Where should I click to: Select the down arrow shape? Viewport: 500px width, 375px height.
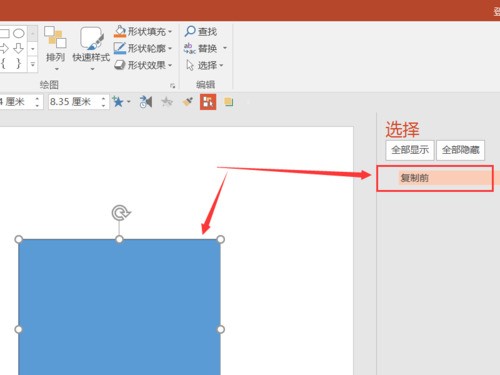click(x=19, y=48)
